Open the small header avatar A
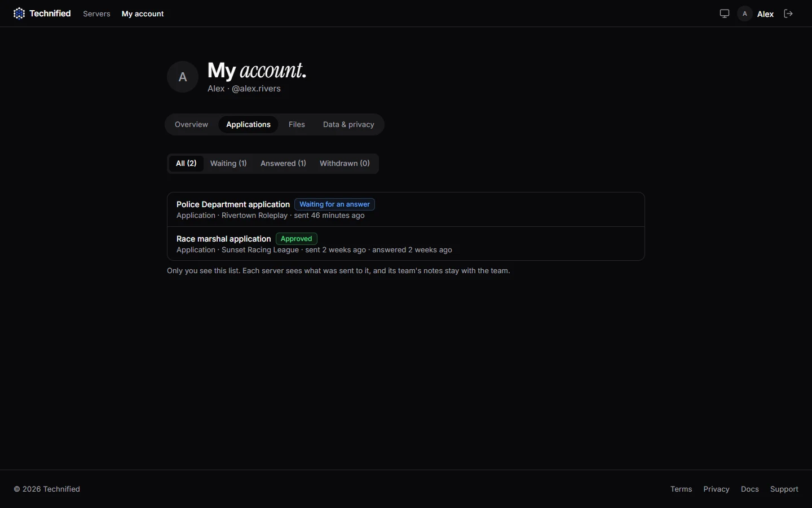 coord(745,14)
